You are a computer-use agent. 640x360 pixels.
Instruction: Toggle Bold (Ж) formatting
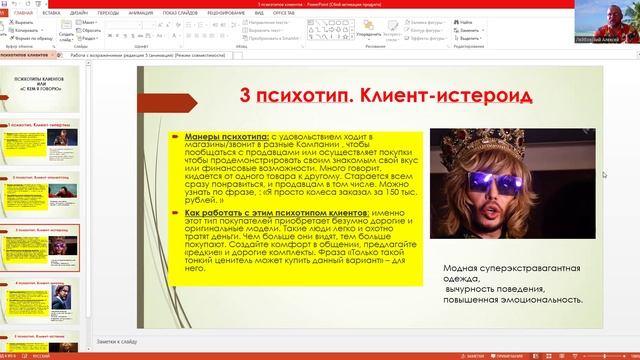tap(110, 36)
